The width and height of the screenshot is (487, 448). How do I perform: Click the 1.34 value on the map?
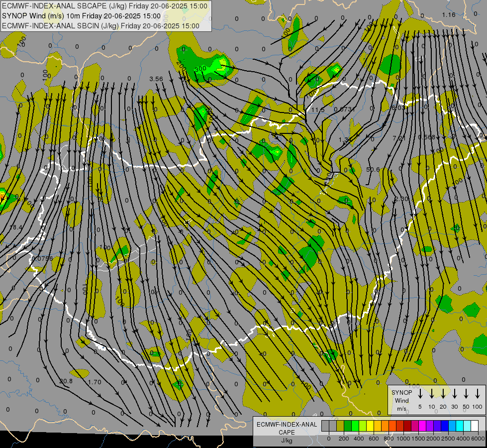345,139
